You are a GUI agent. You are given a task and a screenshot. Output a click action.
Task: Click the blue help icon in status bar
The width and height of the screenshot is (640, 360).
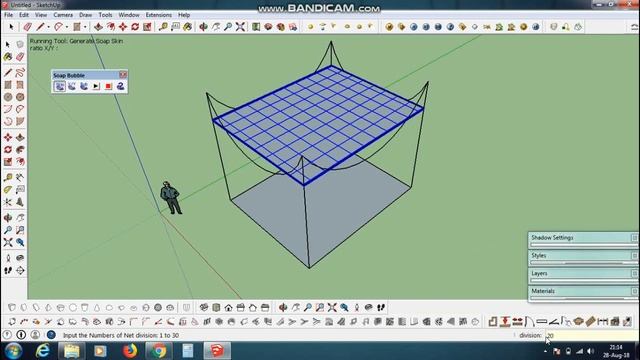[x=51, y=335]
